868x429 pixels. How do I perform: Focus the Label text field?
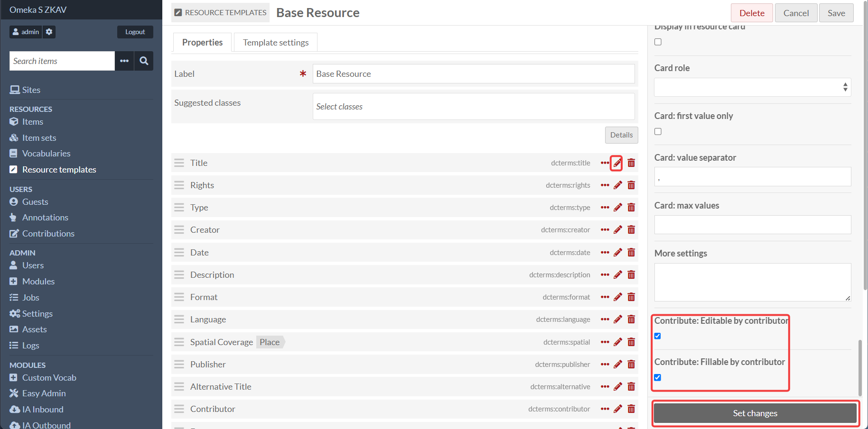tap(474, 74)
